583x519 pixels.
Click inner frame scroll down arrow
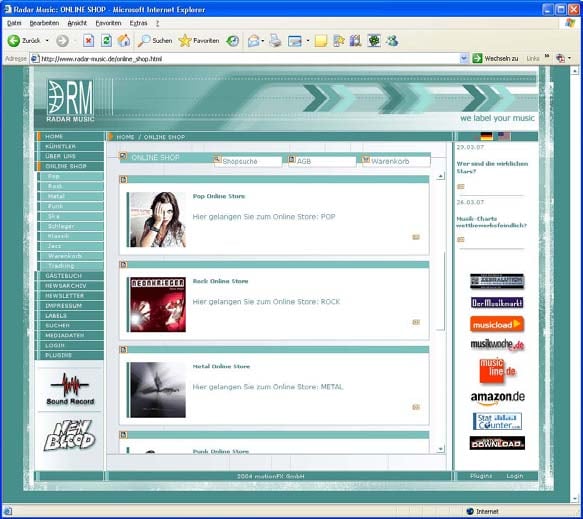pos(441,449)
